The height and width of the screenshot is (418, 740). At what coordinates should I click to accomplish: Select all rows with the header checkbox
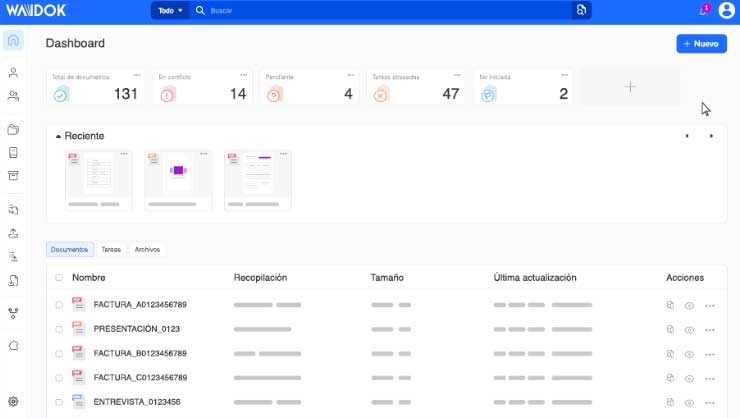(59, 278)
